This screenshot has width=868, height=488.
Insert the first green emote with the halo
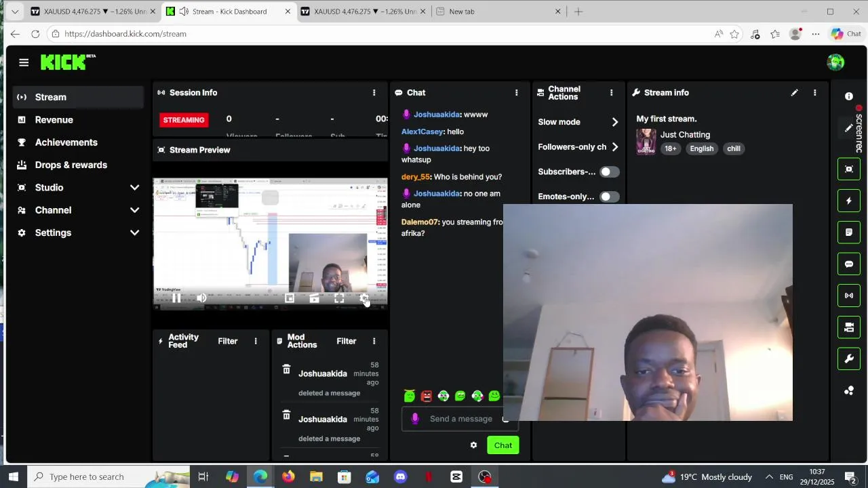(410, 396)
